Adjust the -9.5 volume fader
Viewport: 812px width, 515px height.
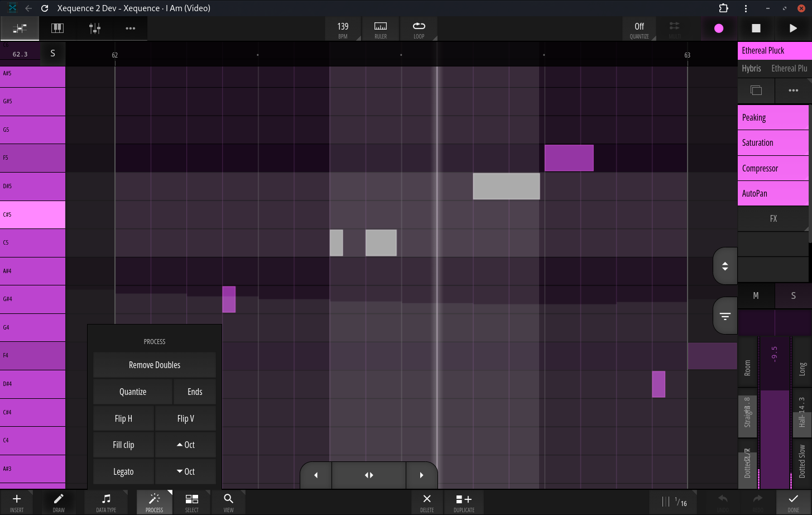(x=775, y=413)
